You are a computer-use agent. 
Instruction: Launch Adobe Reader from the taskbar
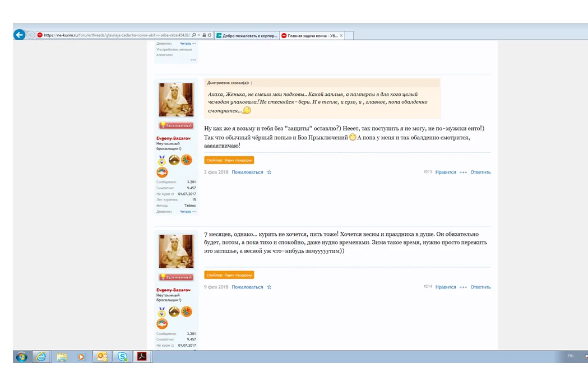point(142,356)
